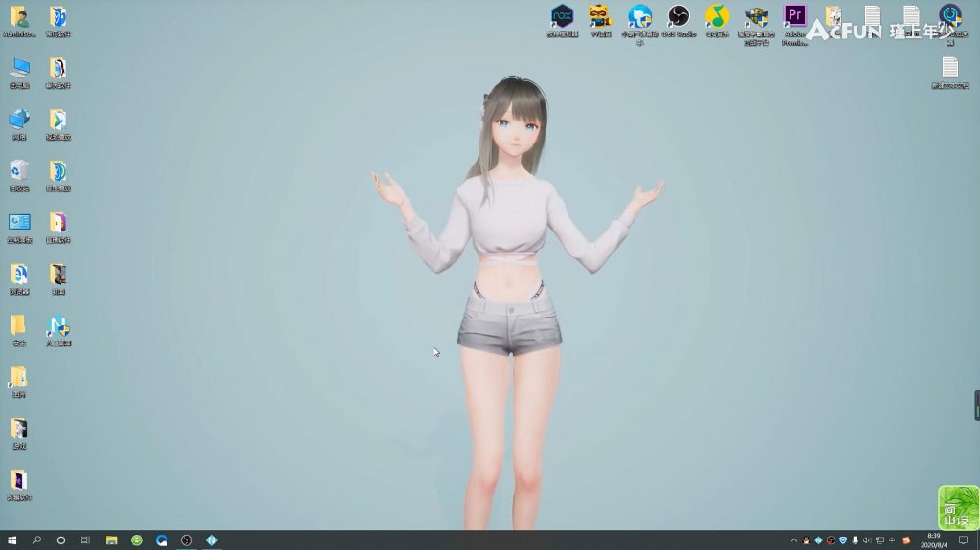Open the Network desktop icon
Viewport: 980px width, 550px height.
pyautogui.click(x=19, y=123)
